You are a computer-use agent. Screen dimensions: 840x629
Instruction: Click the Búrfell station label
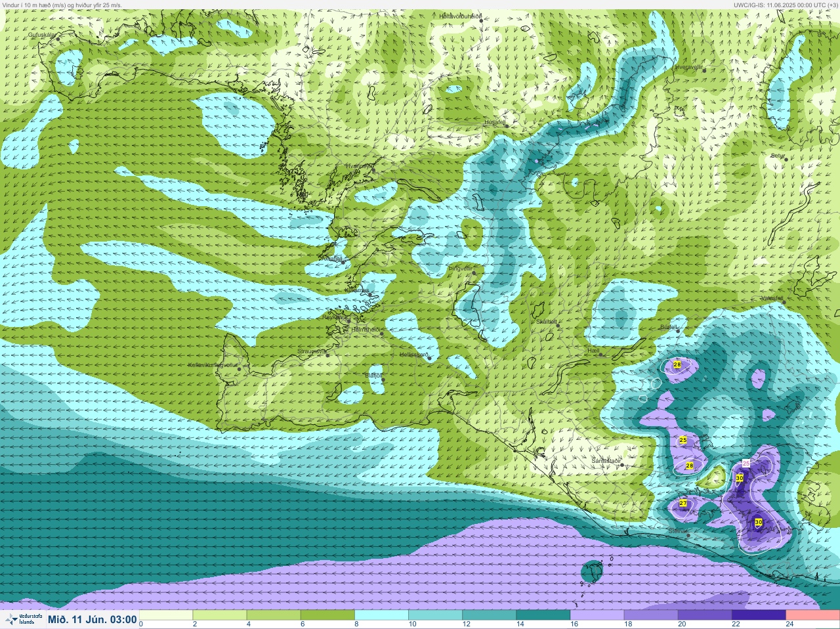(669, 326)
